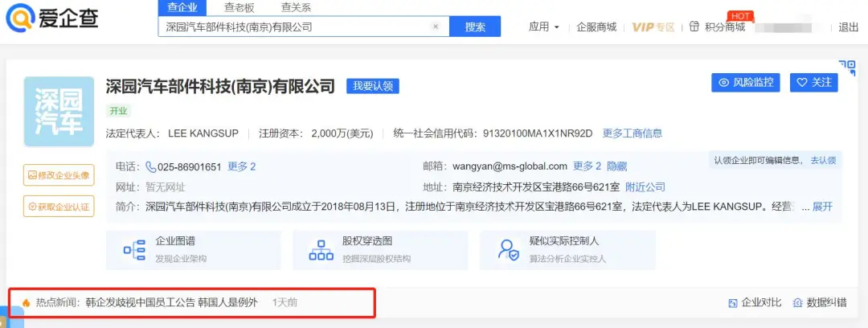The image size is (868, 328).
Task: Open the 附近公司 link
Action: tap(645, 187)
